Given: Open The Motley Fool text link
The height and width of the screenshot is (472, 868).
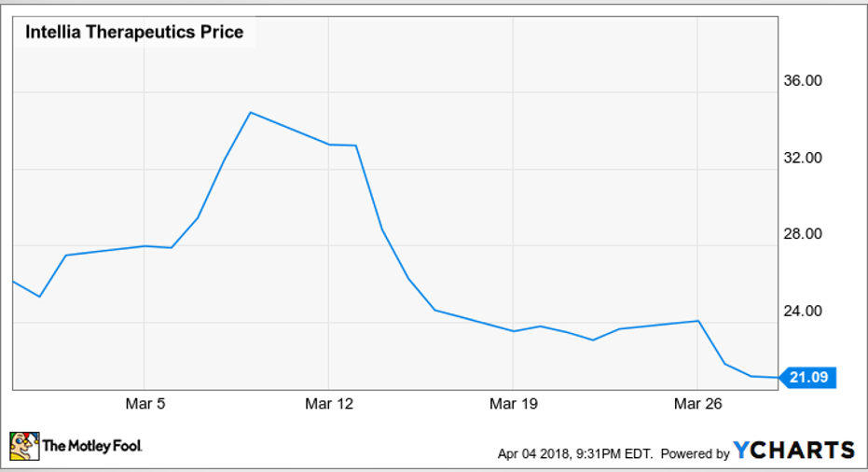Looking at the screenshot, I should tap(91, 447).
